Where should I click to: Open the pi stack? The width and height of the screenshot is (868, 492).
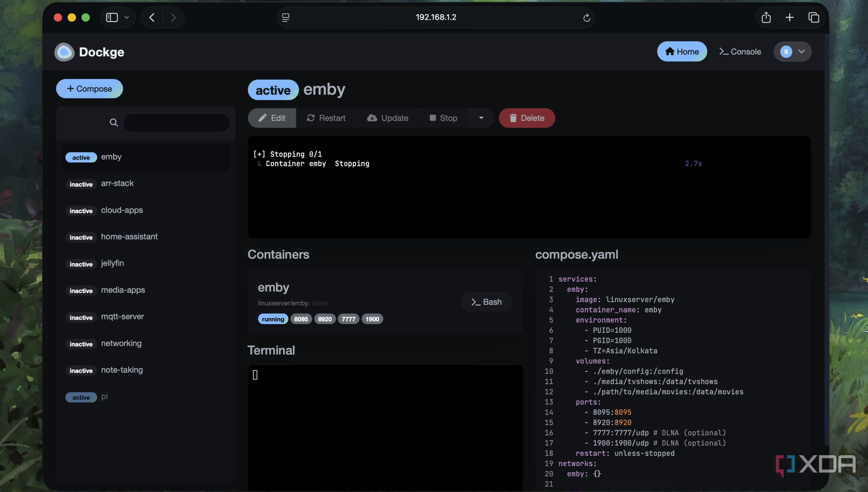[x=146, y=397]
